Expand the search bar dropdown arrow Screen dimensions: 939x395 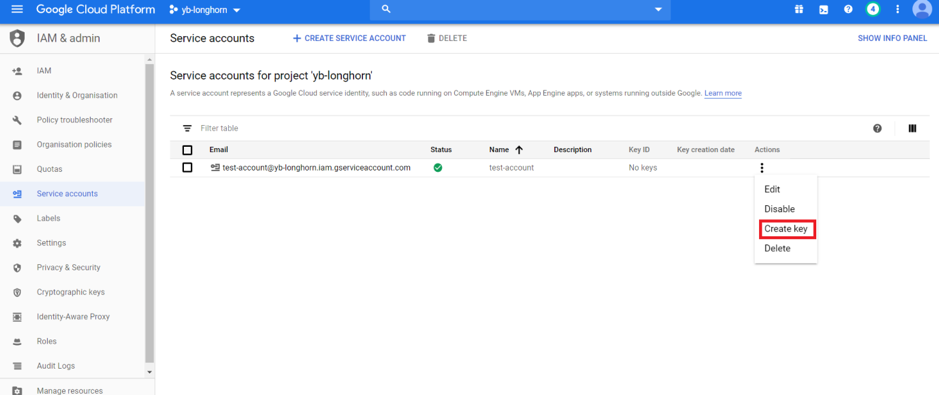tap(659, 10)
